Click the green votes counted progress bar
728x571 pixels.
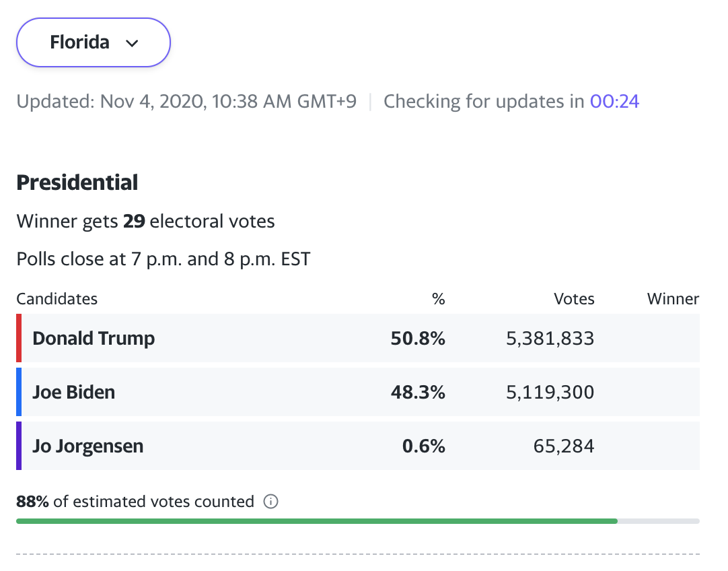click(316, 520)
